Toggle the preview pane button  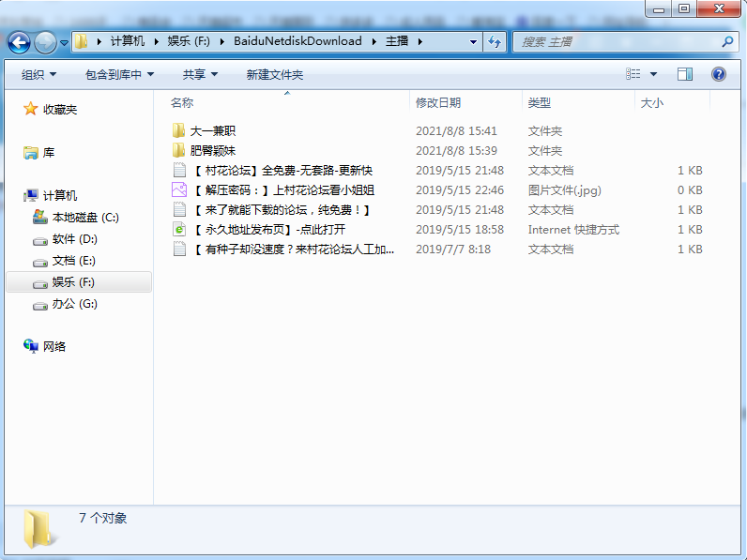tap(685, 74)
